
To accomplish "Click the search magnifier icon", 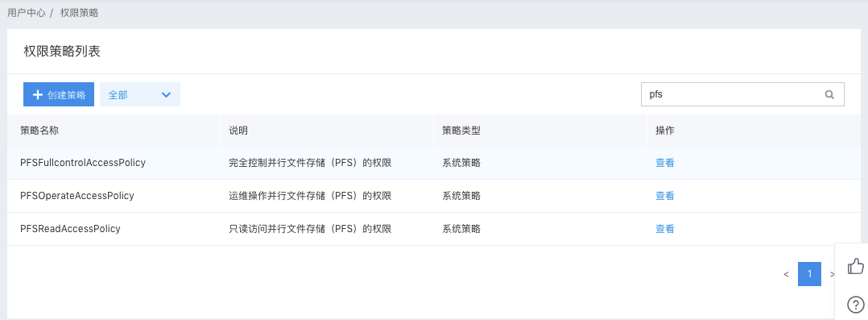I will pyautogui.click(x=829, y=94).
